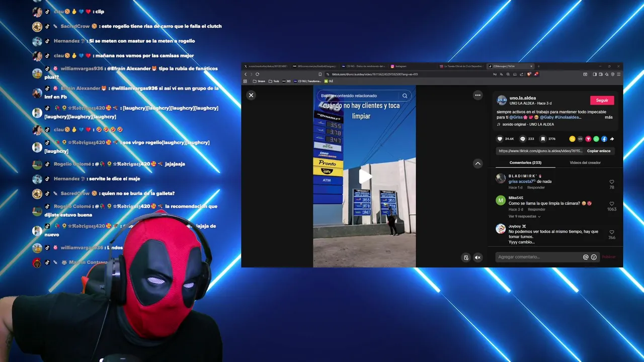Open 'sonido original - UNO LA ALDEA' sound
644x362 pixels.
pos(528,124)
